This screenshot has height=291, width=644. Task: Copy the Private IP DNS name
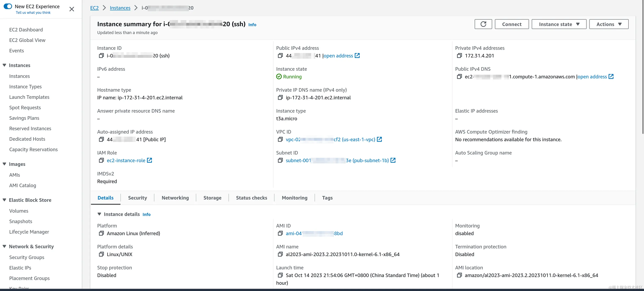(x=280, y=98)
